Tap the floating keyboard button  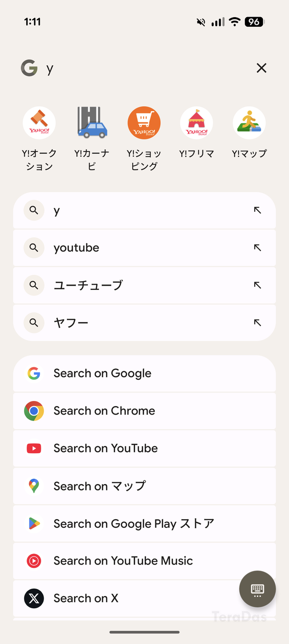click(x=257, y=589)
